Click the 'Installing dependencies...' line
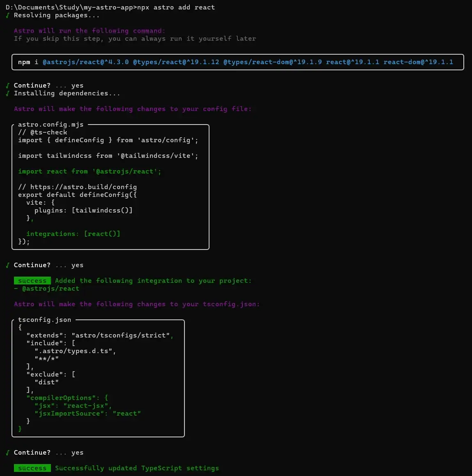 click(67, 93)
